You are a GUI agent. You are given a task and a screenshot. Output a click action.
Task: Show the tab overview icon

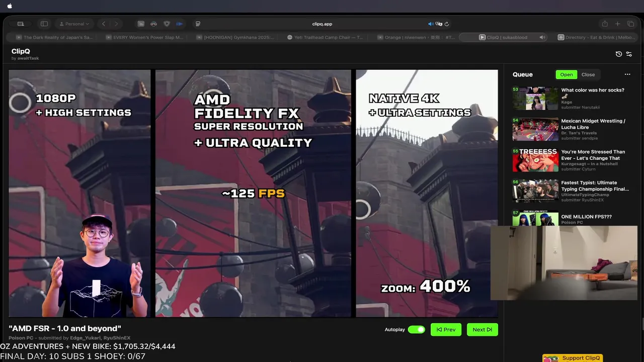tap(631, 24)
